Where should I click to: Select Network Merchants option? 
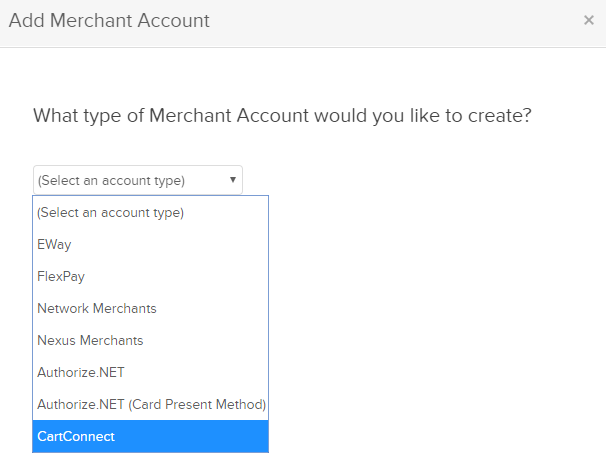click(x=150, y=308)
